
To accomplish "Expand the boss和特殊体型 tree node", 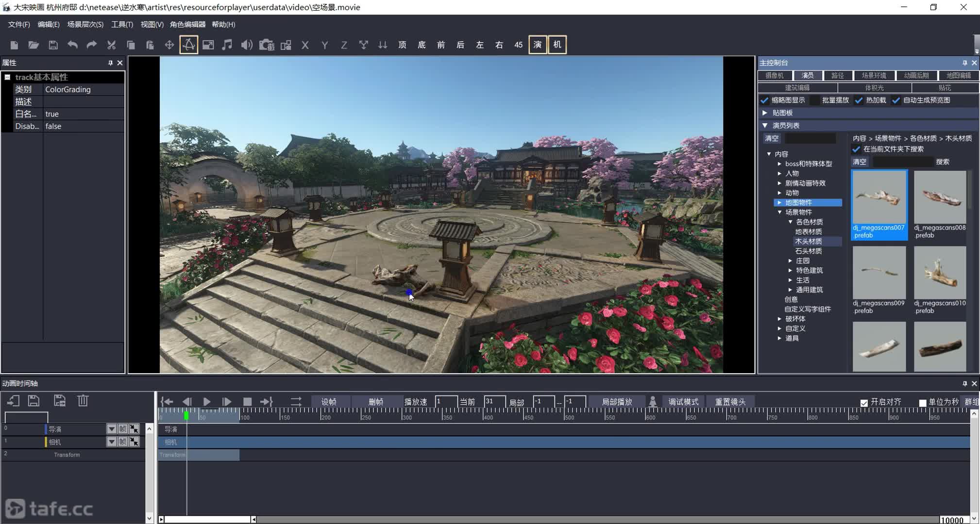I will point(779,164).
